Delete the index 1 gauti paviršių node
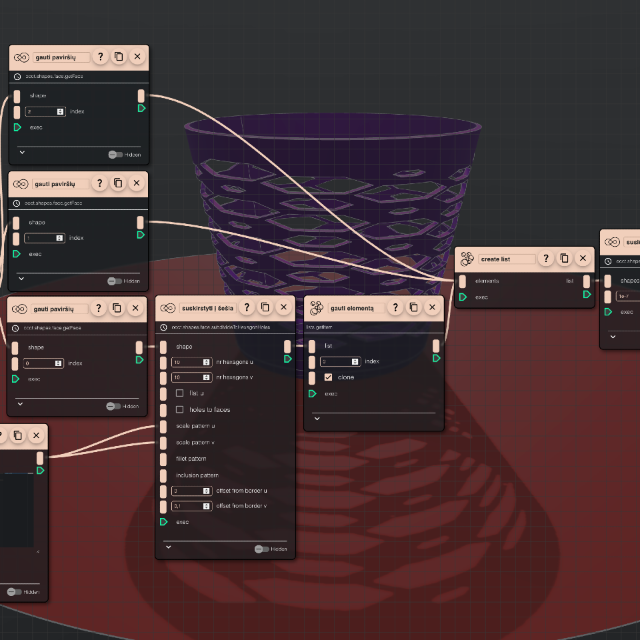The width and height of the screenshot is (640, 640). (137, 183)
